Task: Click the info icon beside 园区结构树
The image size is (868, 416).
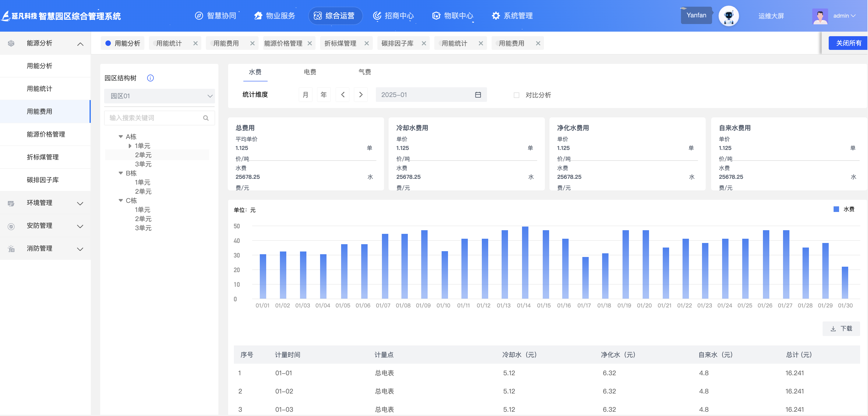Action: point(150,78)
